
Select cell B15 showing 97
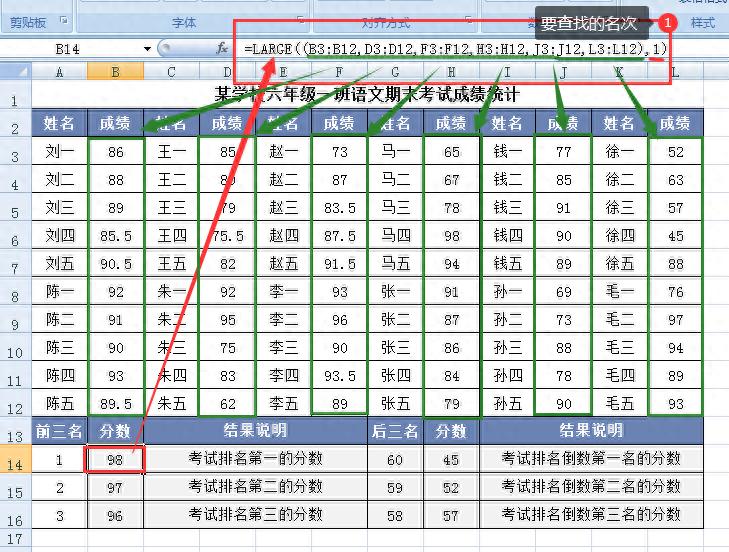(x=115, y=487)
